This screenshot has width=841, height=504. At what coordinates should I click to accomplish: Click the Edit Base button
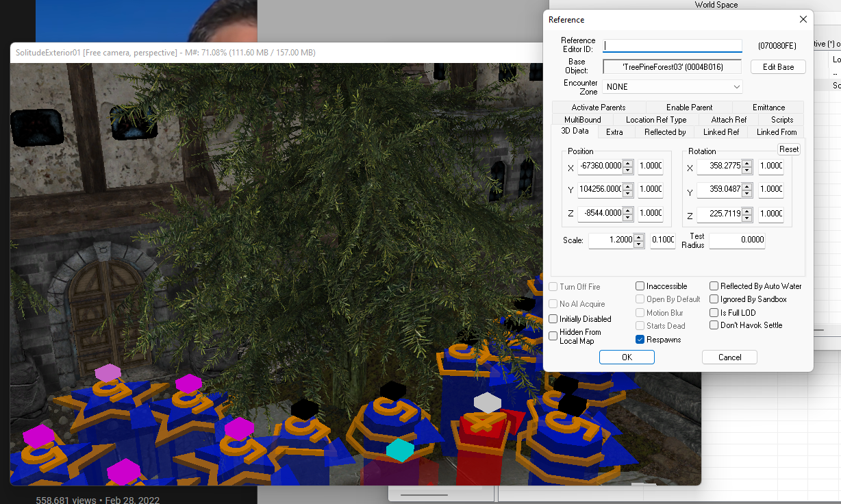click(778, 67)
